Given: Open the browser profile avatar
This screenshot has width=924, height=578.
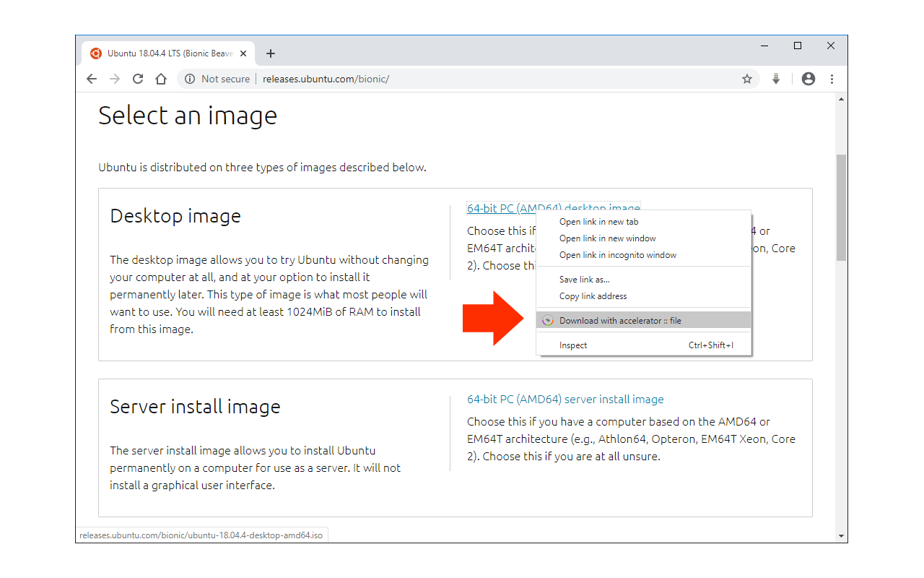Looking at the screenshot, I should tap(808, 79).
